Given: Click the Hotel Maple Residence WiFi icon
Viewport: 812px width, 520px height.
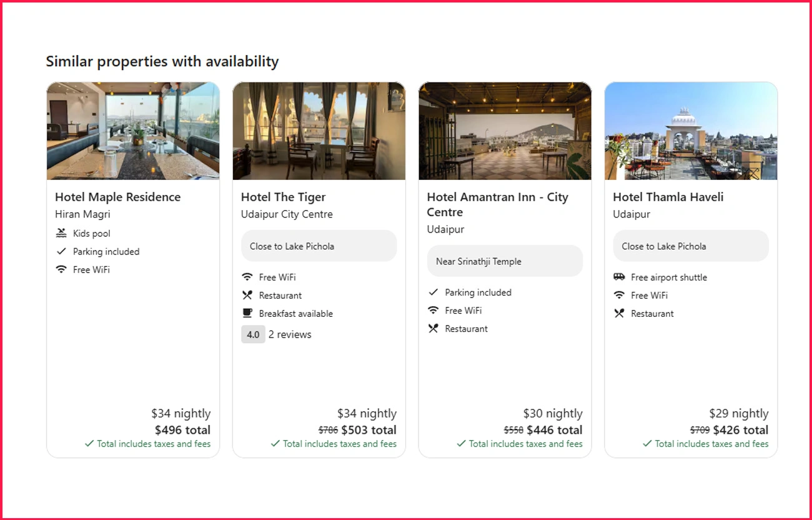Looking at the screenshot, I should 61,269.
